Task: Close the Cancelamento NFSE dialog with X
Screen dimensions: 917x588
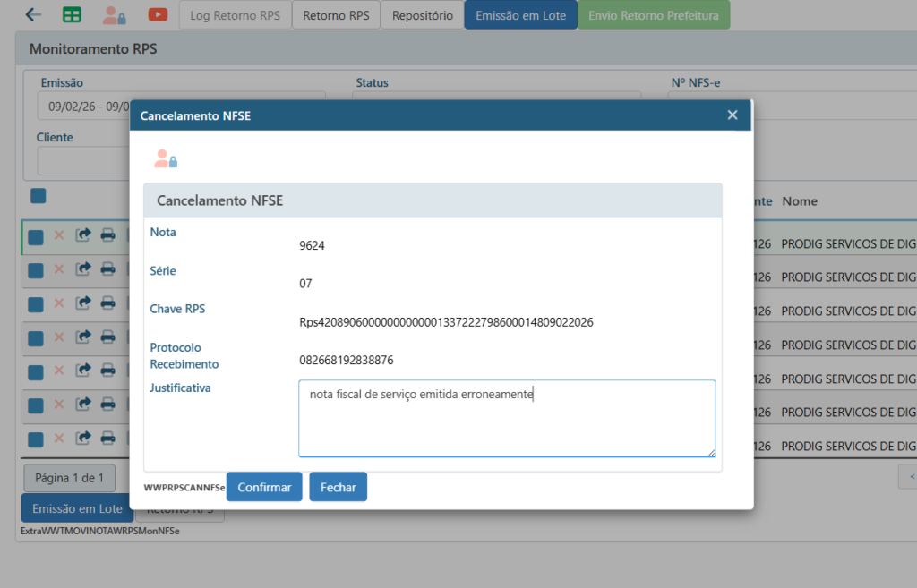Action: (733, 115)
